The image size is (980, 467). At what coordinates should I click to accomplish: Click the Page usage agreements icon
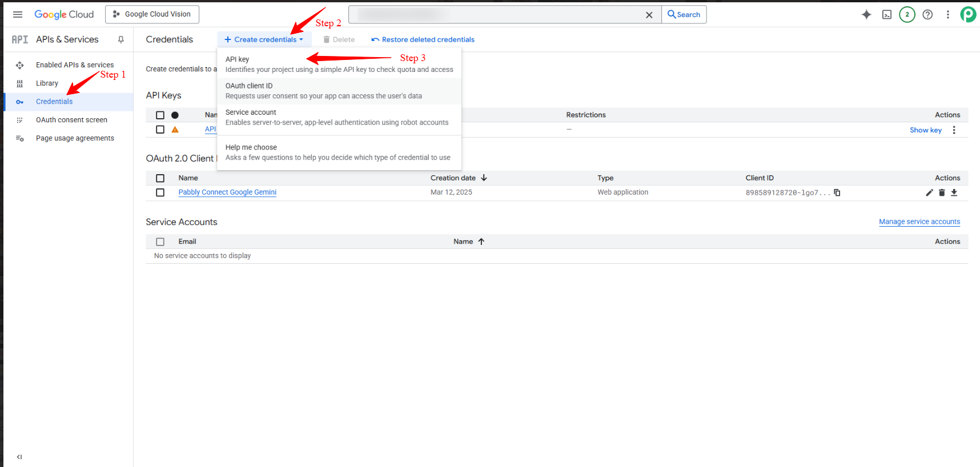(x=19, y=138)
